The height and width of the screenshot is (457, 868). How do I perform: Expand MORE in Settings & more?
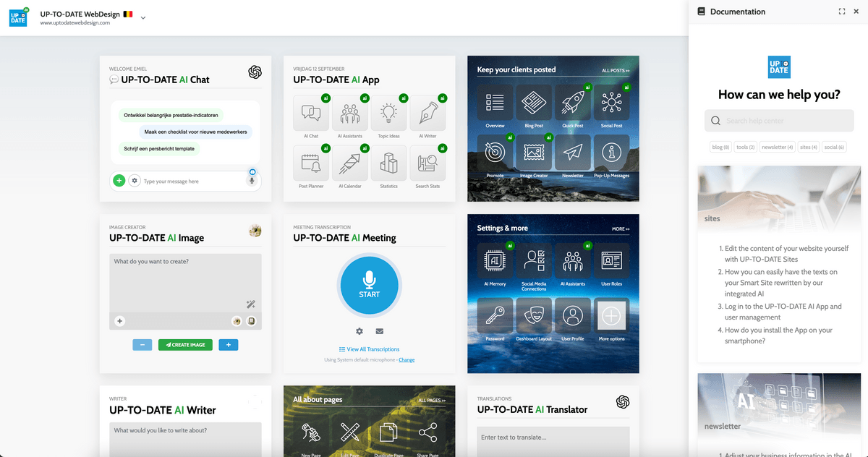620,229
